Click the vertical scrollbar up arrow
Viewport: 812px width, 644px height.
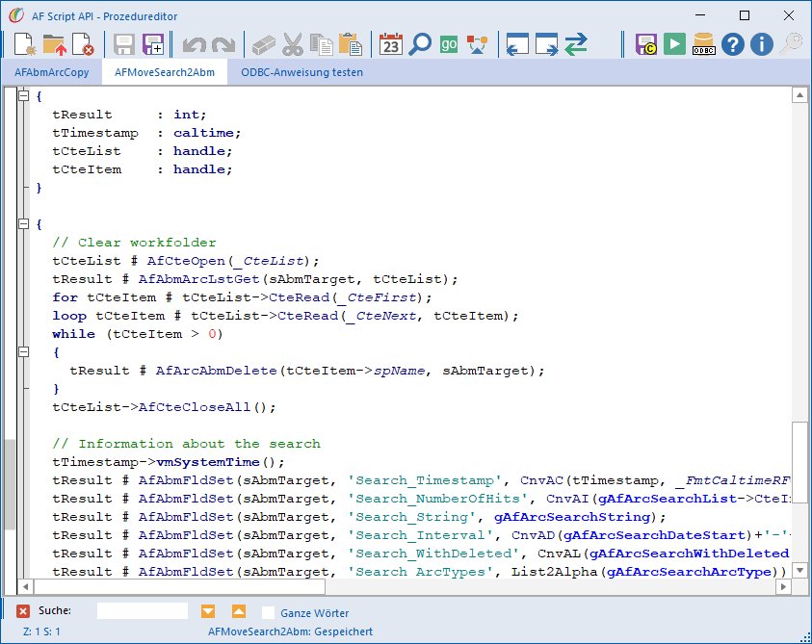(799, 95)
